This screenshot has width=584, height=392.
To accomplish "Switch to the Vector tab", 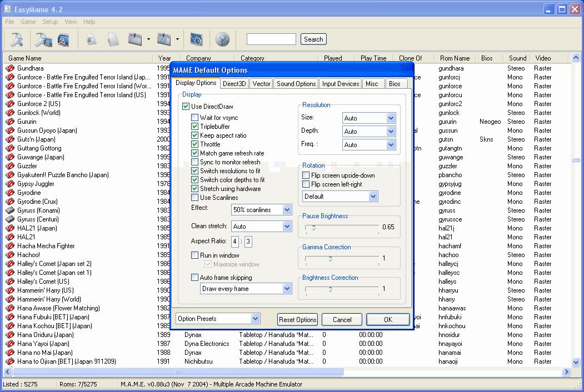I will (x=262, y=84).
